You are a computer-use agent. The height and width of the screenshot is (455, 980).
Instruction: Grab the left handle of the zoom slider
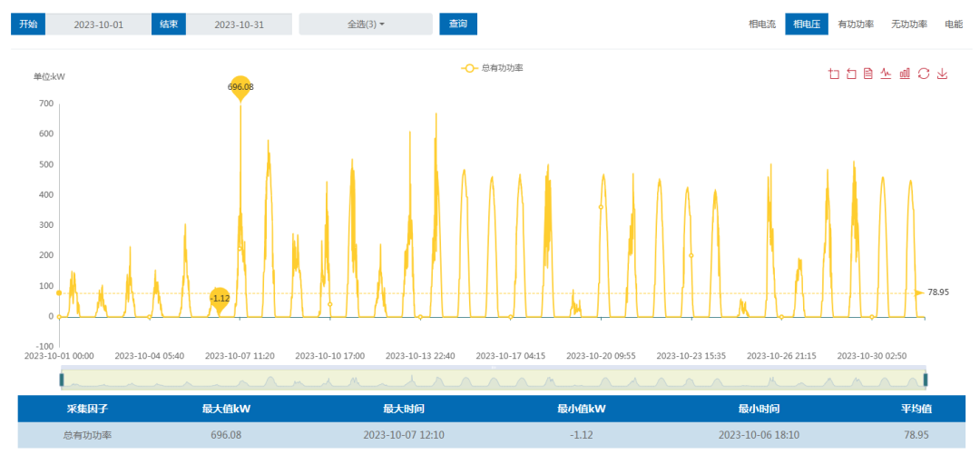pos(62,380)
